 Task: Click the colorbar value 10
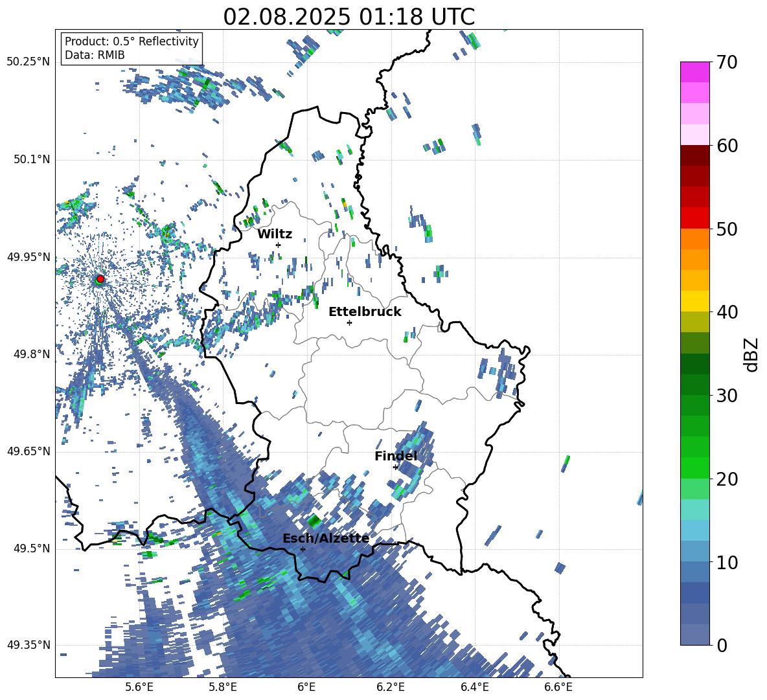tap(727, 562)
